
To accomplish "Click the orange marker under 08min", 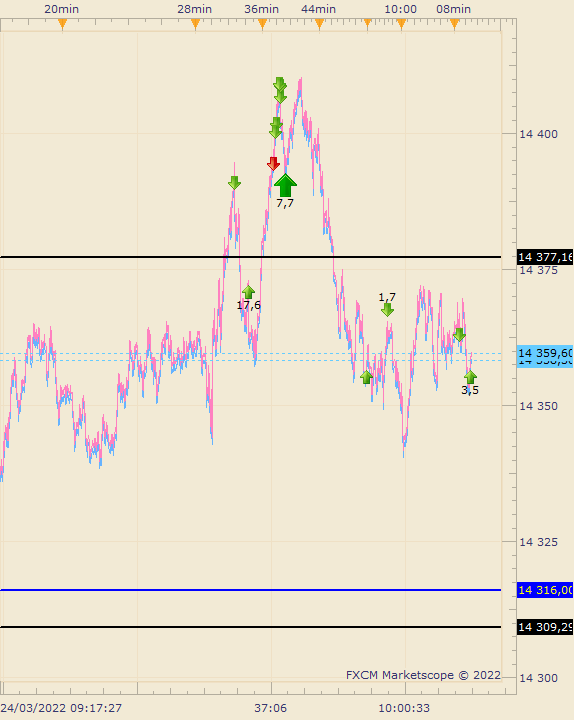I will (455, 25).
